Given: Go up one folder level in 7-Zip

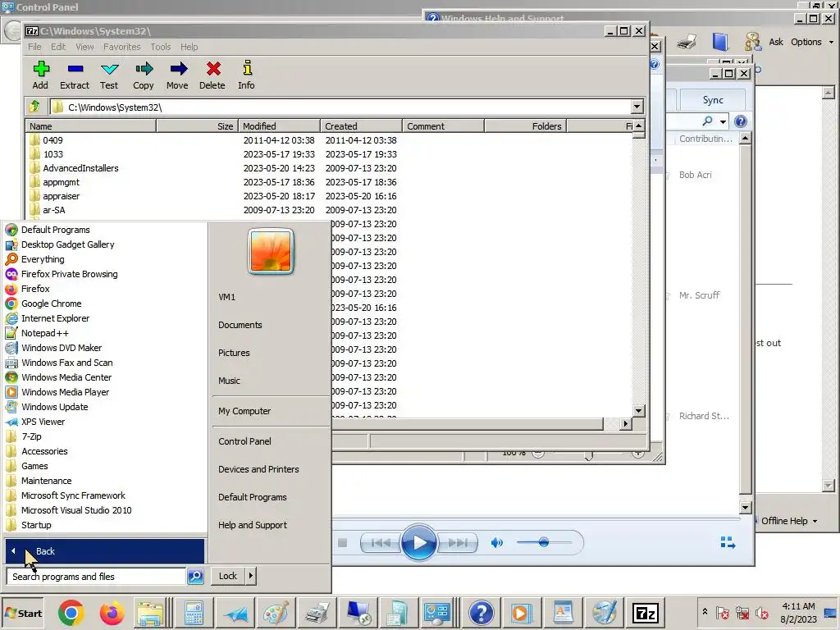Looking at the screenshot, I should pyautogui.click(x=34, y=107).
